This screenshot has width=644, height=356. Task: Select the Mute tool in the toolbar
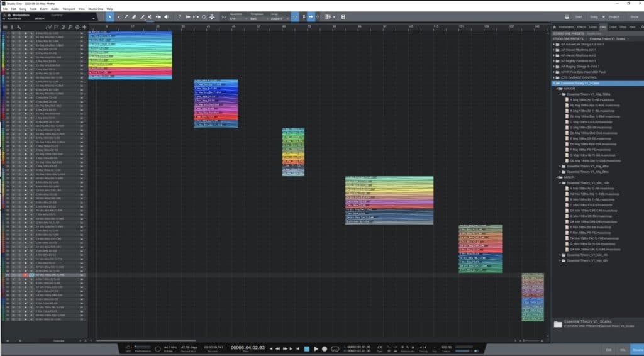coord(150,17)
